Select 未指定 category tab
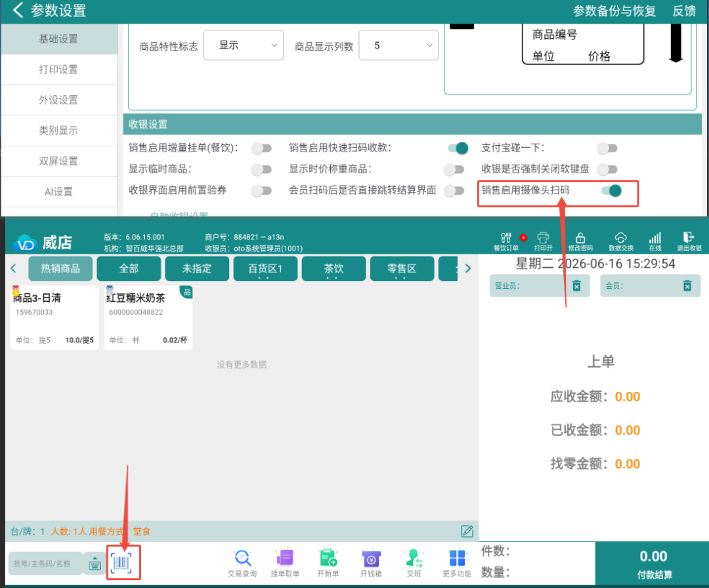This screenshot has width=709, height=588. [197, 268]
